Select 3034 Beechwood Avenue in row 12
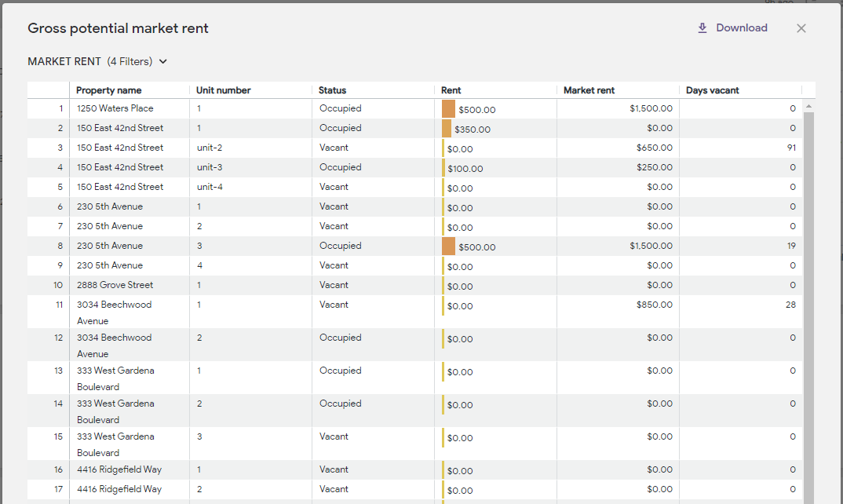This screenshot has height=504, width=843. pyautogui.click(x=129, y=345)
